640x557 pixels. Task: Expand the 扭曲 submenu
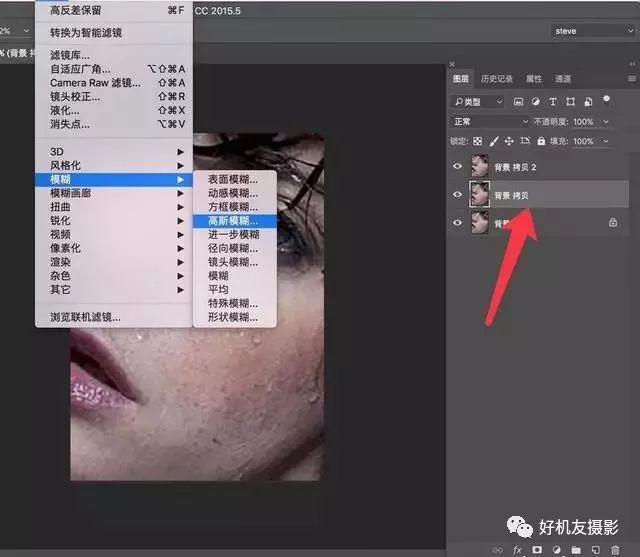(x=114, y=207)
